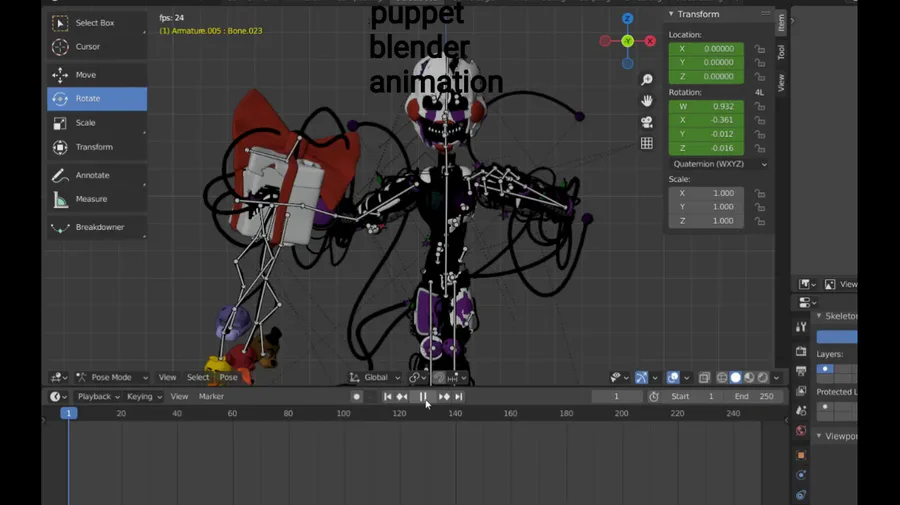
Task: Toggle lock on Rotation X
Action: tap(760, 121)
